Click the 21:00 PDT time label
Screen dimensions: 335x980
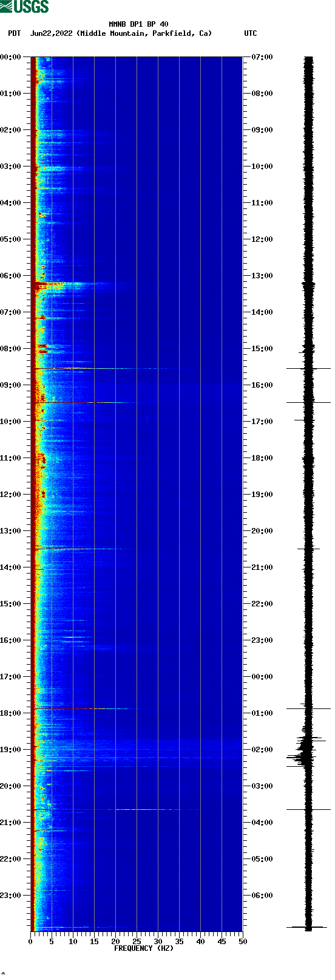11,823
